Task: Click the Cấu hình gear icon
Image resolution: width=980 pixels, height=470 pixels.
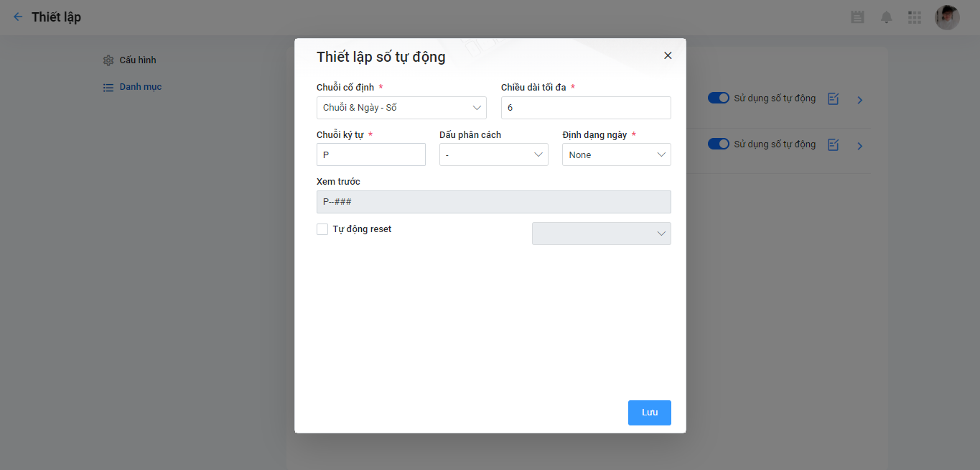Action: (x=108, y=60)
